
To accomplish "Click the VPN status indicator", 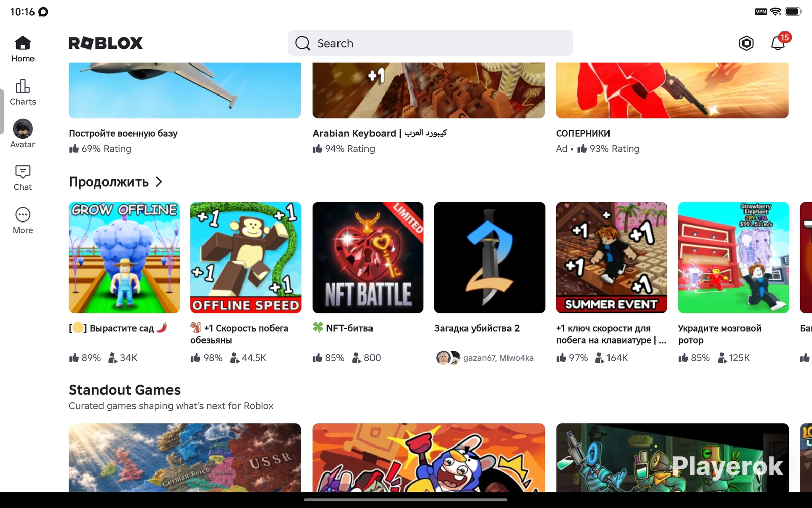I will pos(761,12).
